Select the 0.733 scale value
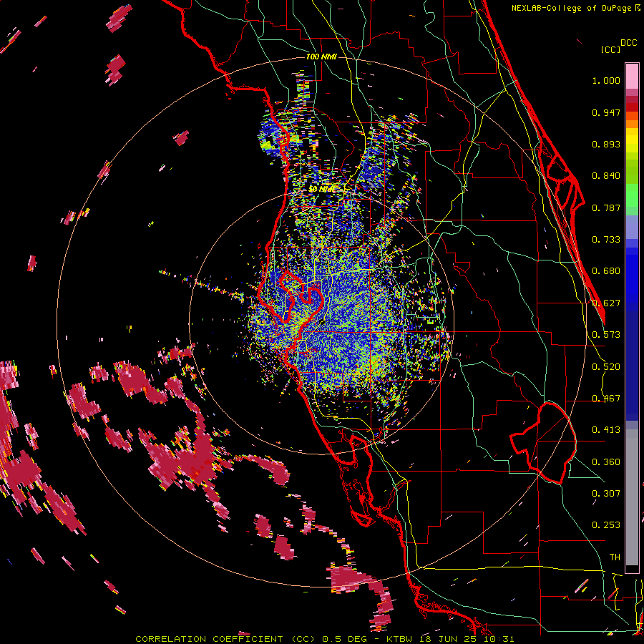Screen dimensions: 644x644 [606, 240]
